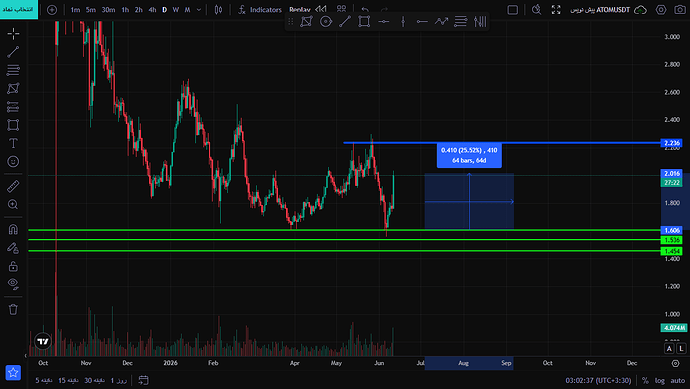The height and width of the screenshot is (389, 690).
Task: Select the horizontal line tool in favorites bar
Action: tap(384, 21)
